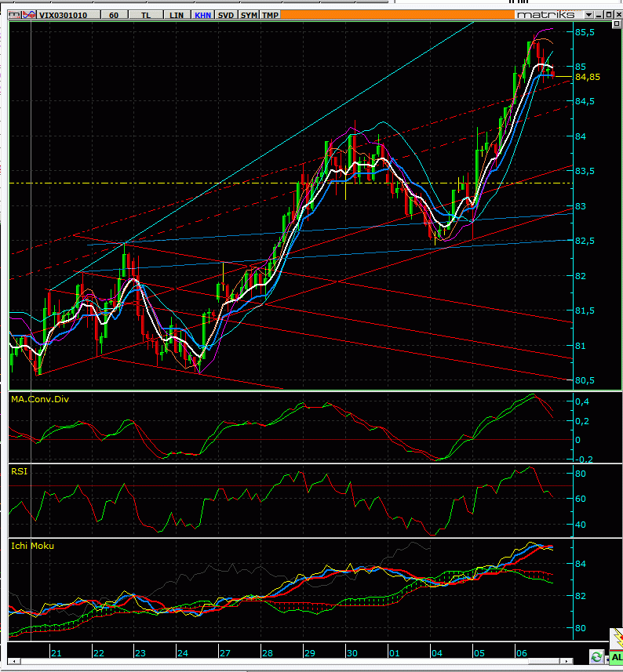
Task: Click the Ichi Moku indicator label
Action: point(32,545)
